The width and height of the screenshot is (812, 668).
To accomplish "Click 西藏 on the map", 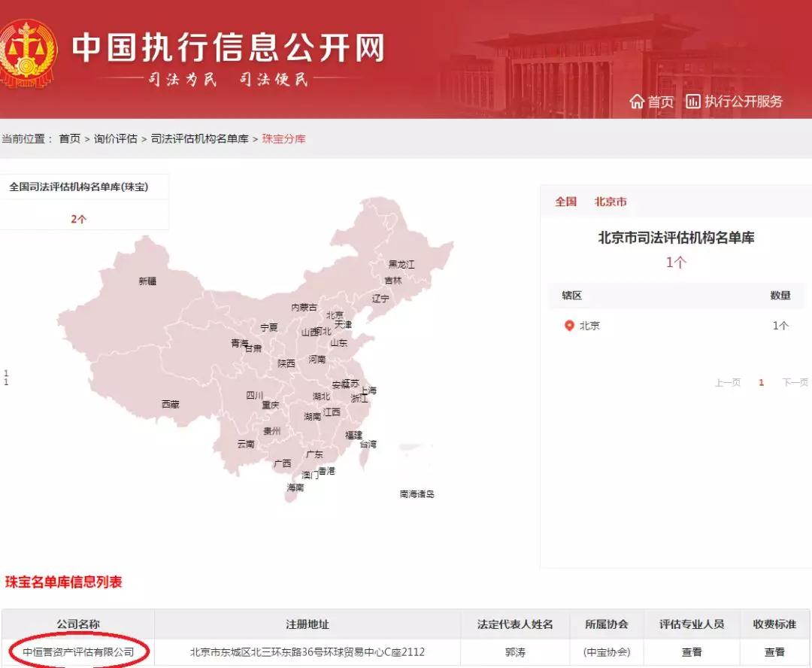I will [x=171, y=404].
